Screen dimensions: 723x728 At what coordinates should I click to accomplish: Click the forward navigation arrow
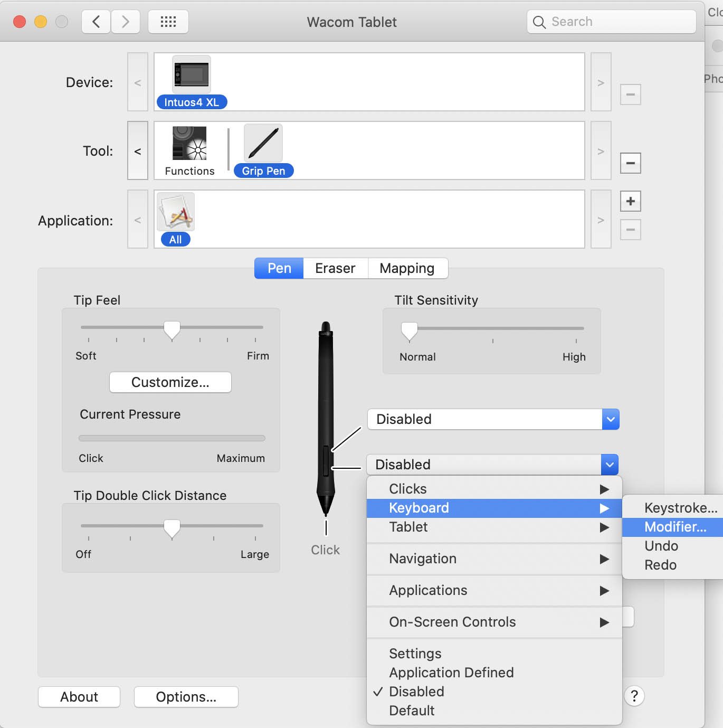[125, 22]
